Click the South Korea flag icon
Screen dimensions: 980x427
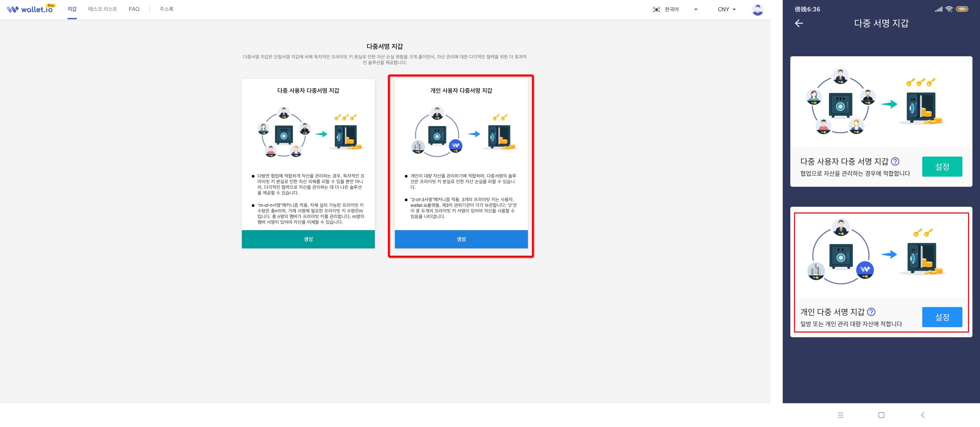[x=656, y=10]
